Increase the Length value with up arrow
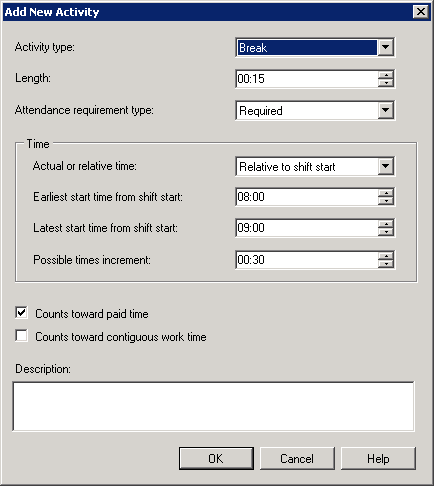Screen dimensions: 434x486 (x=386, y=75)
